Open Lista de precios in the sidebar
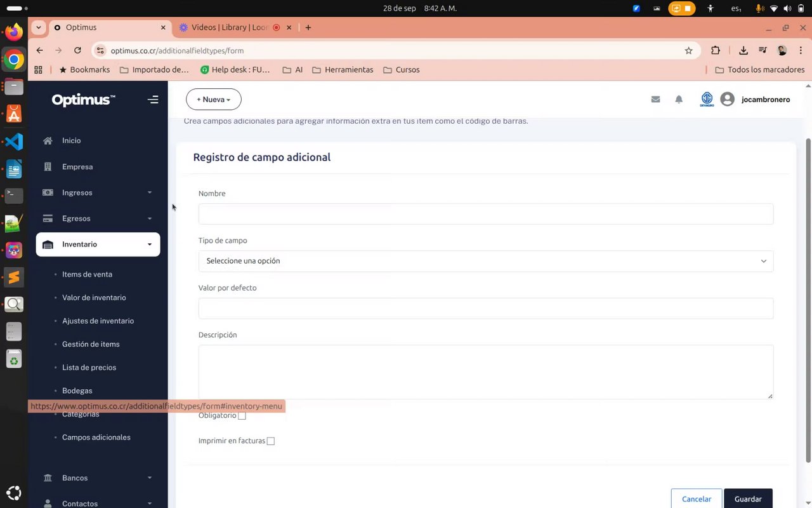Image resolution: width=812 pixels, height=508 pixels. pos(89,368)
